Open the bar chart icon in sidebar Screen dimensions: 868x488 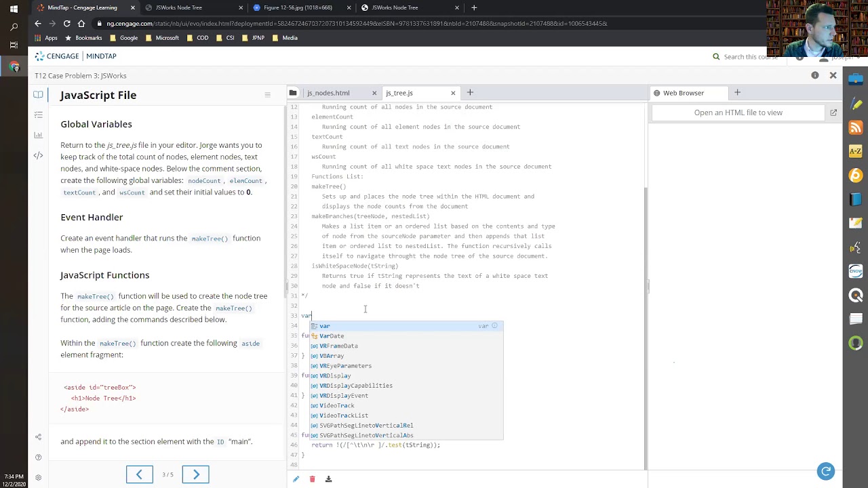point(38,136)
